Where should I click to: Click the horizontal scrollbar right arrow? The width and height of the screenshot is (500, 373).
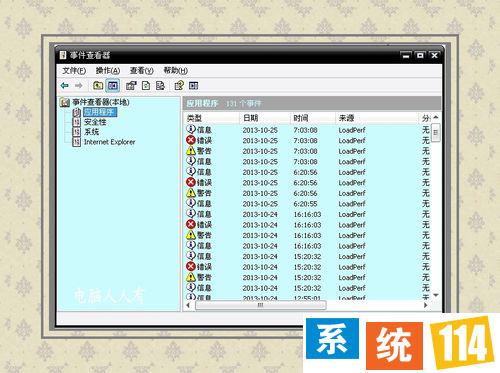tap(426, 305)
